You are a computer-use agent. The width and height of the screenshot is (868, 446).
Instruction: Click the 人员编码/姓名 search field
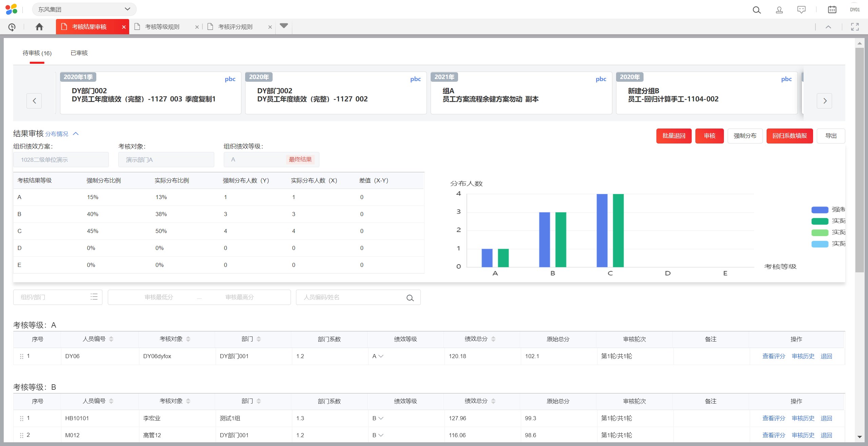[358, 297]
